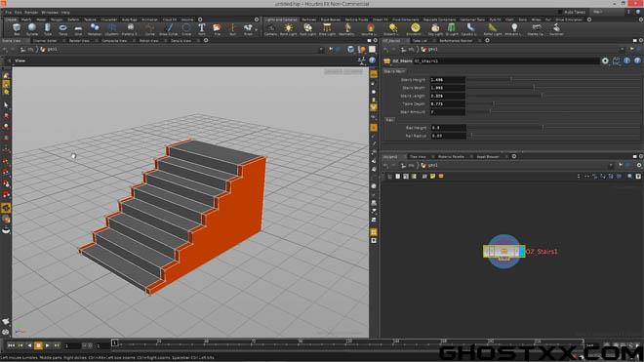Screen dimensions: 644x362
Task: Open parameter pane path history dropdown
Action: pyautogui.click(x=623, y=50)
